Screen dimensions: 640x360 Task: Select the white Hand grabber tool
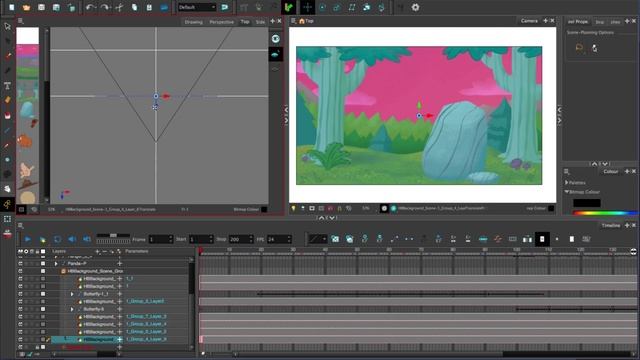pyautogui.click(x=7, y=189)
